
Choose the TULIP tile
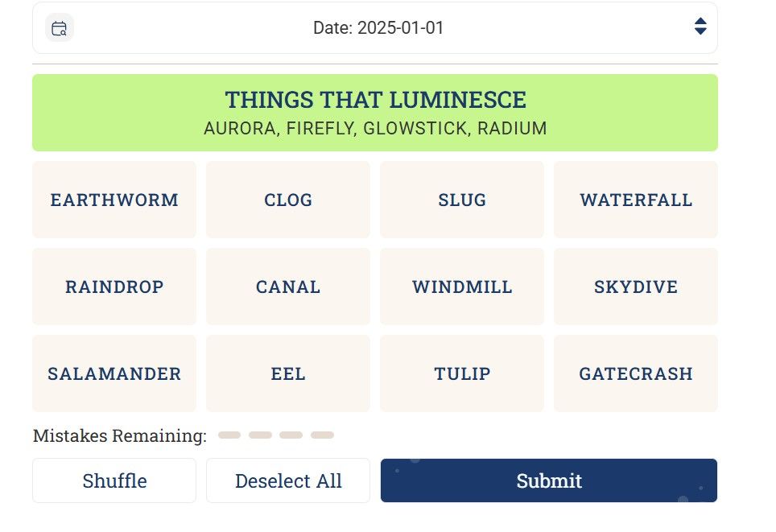462,373
